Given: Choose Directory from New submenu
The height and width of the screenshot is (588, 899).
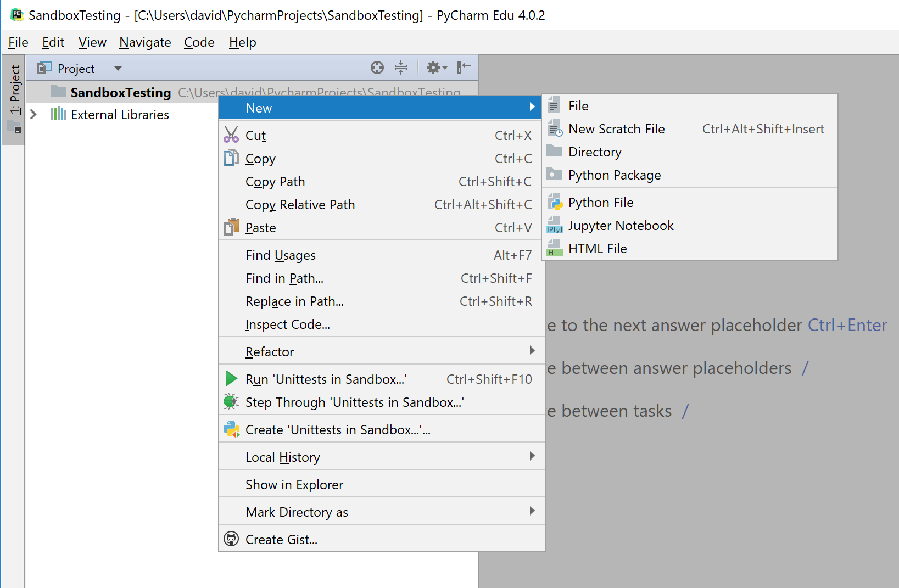Looking at the screenshot, I should [690, 152].
